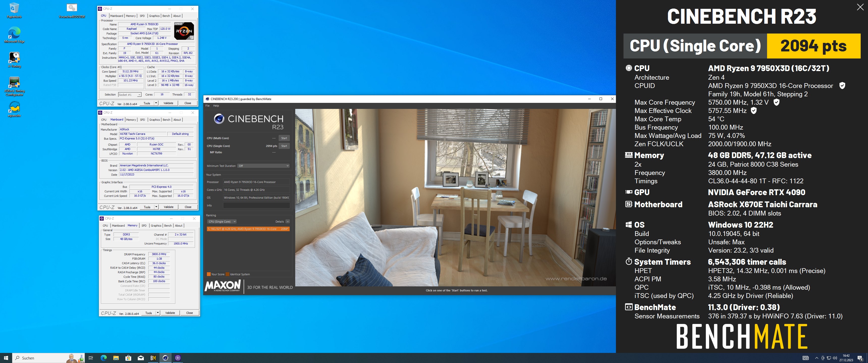Click the Windows Start button on the taskbar
The height and width of the screenshot is (363, 868).
click(x=6, y=358)
